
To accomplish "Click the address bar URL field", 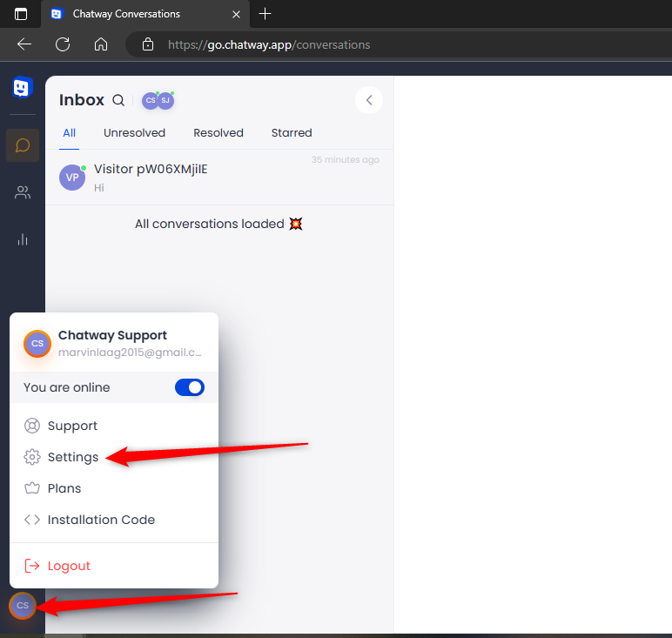I will [399, 44].
